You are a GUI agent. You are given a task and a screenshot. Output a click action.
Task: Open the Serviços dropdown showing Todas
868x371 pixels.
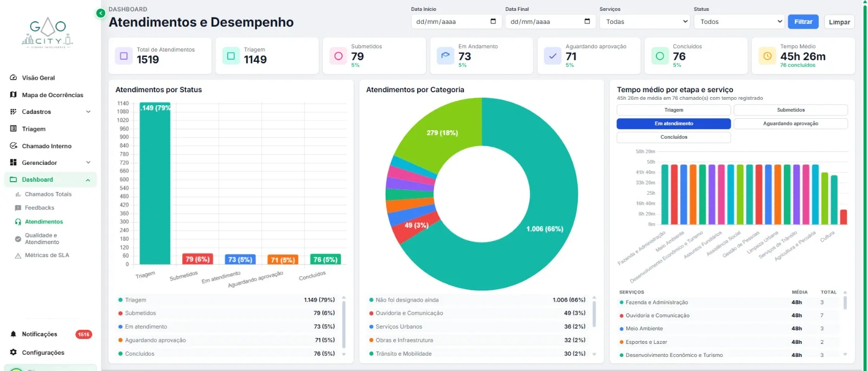coord(644,22)
